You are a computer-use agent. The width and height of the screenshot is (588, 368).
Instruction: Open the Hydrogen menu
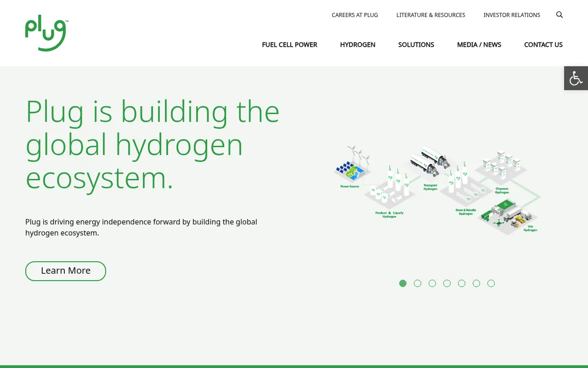(358, 45)
